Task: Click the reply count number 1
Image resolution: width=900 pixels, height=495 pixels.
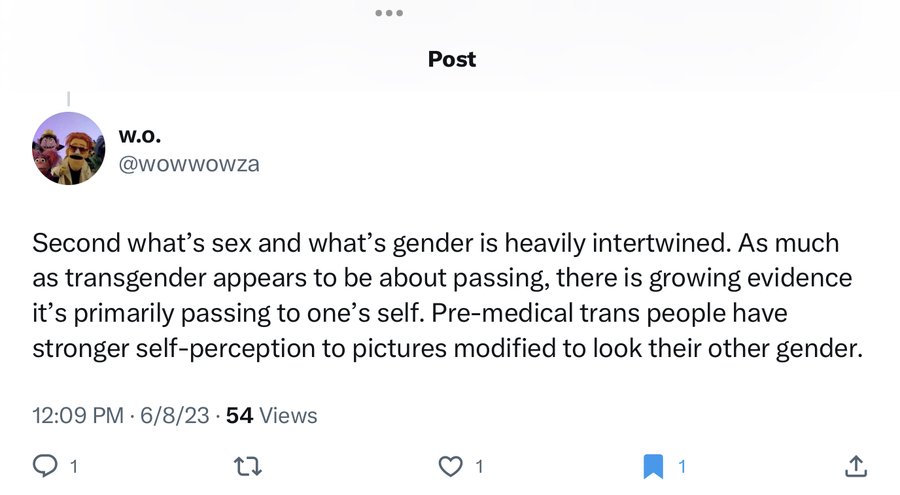Action: (x=73, y=466)
